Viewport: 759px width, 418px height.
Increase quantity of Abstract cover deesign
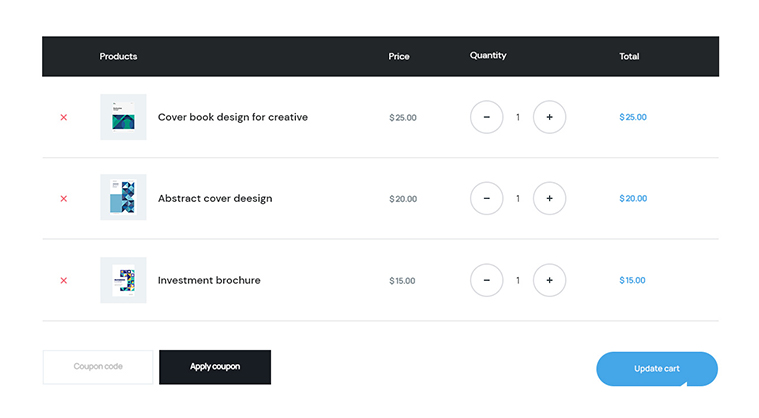pyautogui.click(x=549, y=198)
